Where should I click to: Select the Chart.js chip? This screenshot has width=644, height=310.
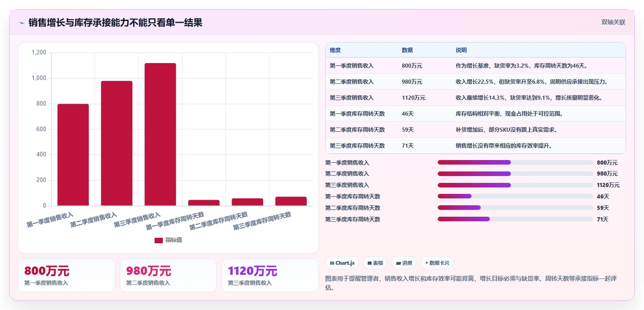342,263
